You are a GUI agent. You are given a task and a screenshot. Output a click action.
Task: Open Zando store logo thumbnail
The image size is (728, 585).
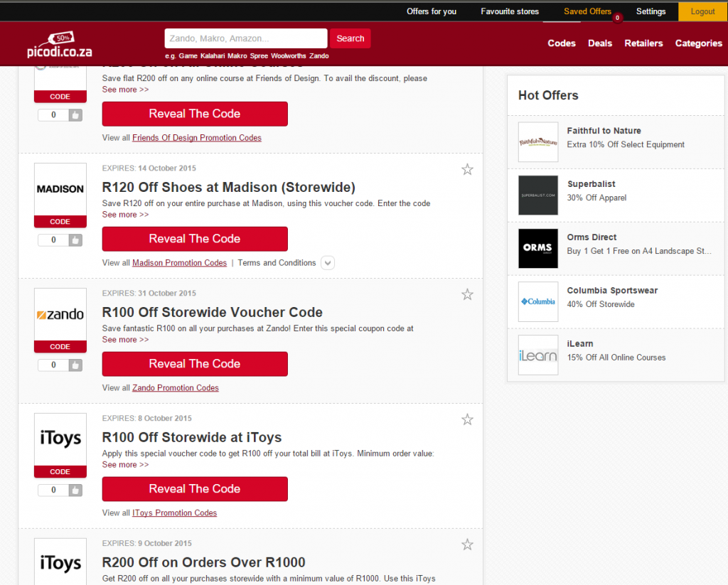(60, 314)
